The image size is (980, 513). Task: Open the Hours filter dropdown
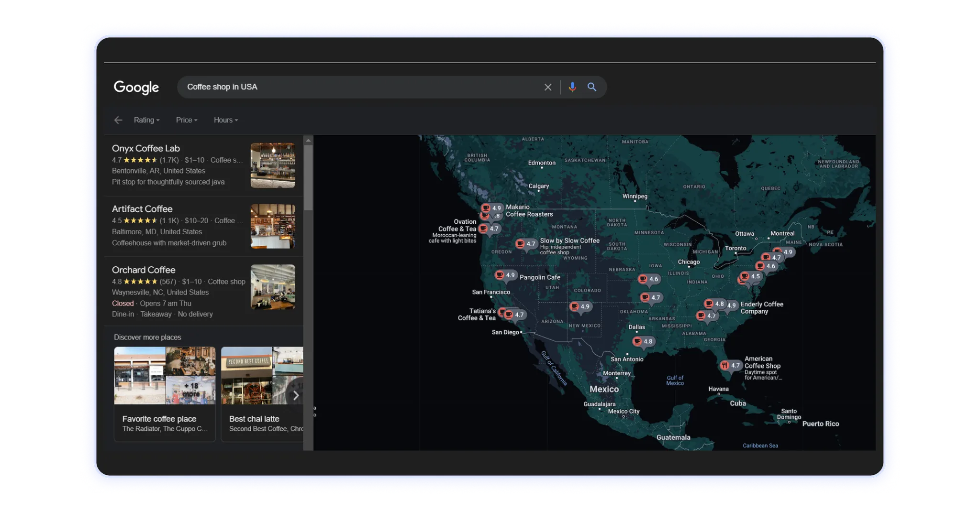click(x=225, y=120)
